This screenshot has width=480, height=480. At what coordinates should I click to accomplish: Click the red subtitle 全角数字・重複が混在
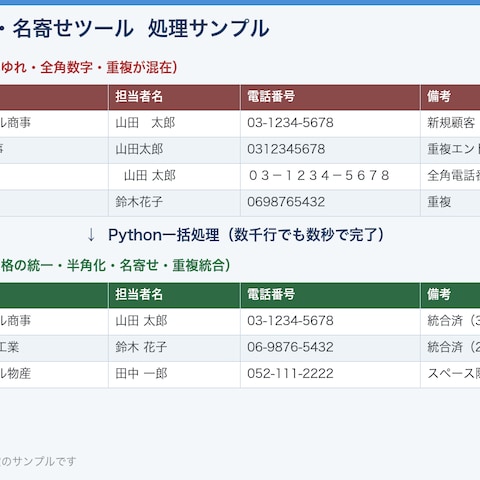pos(108,68)
